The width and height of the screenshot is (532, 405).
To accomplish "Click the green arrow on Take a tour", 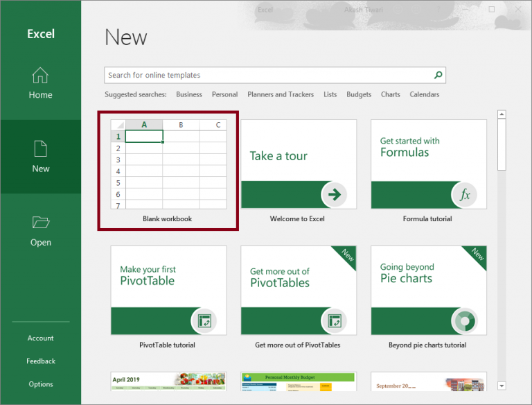I will point(335,195).
